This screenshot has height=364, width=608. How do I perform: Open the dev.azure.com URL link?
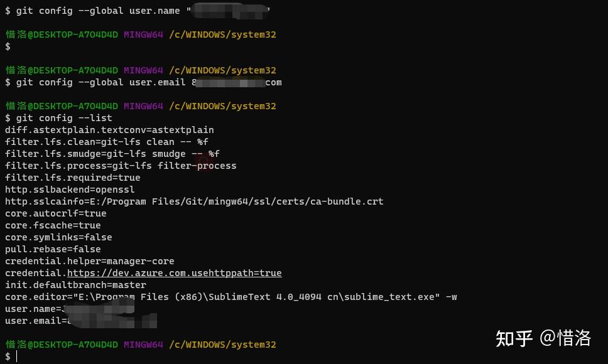tap(174, 273)
